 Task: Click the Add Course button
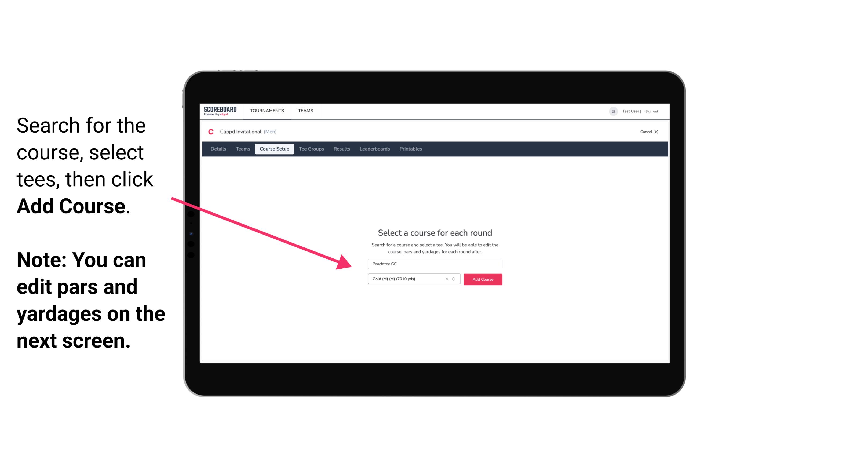click(x=482, y=279)
